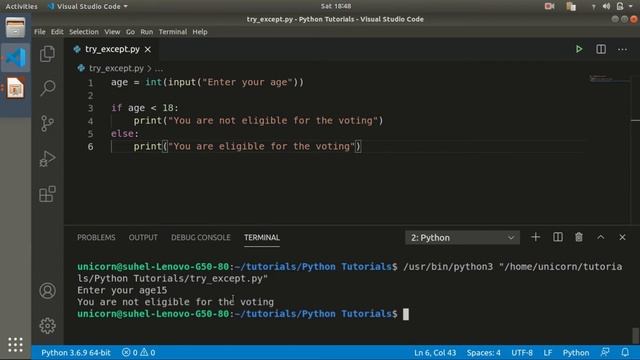The image size is (640, 360).
Task: Click "Enter your age15" terminal output
Action: tap(122, 290)
